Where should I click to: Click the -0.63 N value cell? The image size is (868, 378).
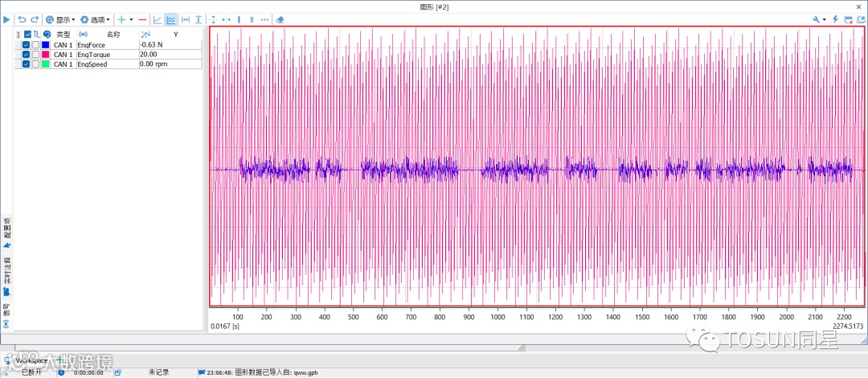170,45
